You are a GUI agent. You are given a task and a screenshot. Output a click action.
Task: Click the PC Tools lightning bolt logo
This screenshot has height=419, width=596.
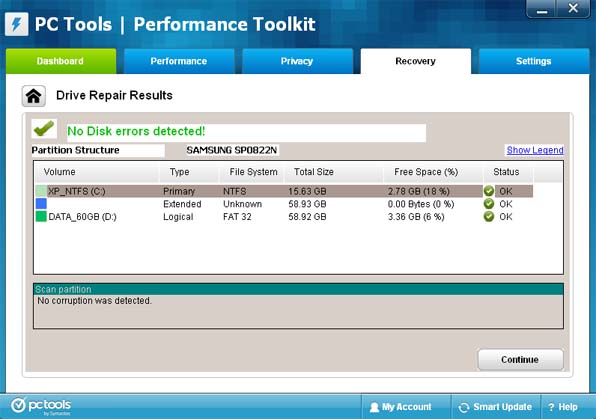coord(17,24)
